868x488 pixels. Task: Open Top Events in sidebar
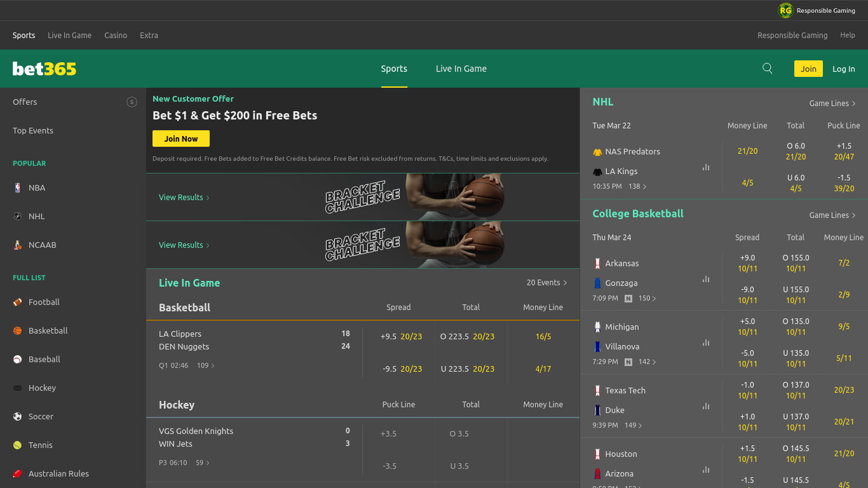33,130
